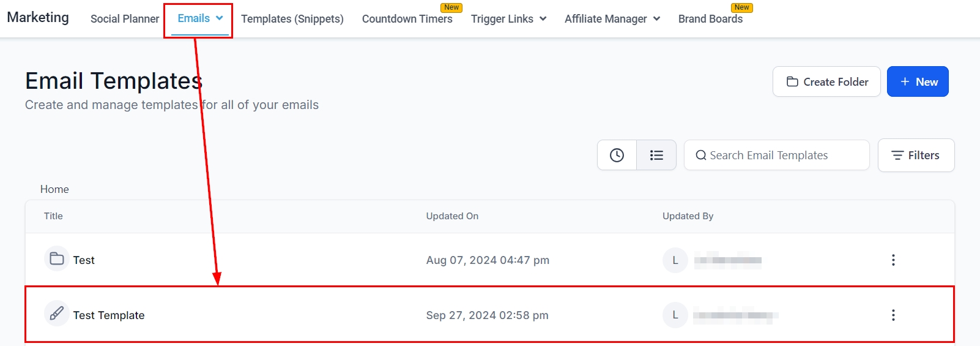The image size is (980, 346).
Task: Click the user avatar in Test Template row
Action: 675,315
